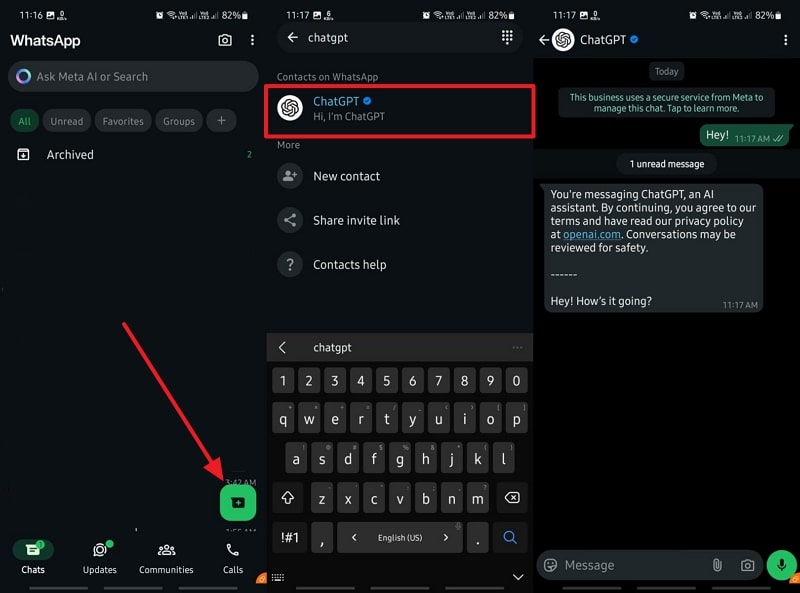The image size is (800, 593).
Task: Attach a file with the paperclip icon
Action: 717,565
